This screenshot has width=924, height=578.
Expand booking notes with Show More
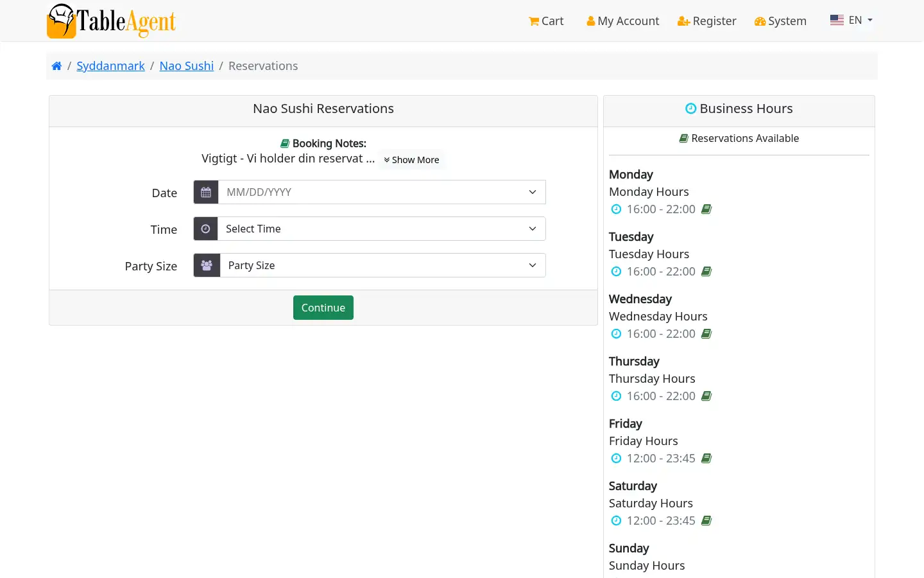pyautogui.click(x=411, y=160)
